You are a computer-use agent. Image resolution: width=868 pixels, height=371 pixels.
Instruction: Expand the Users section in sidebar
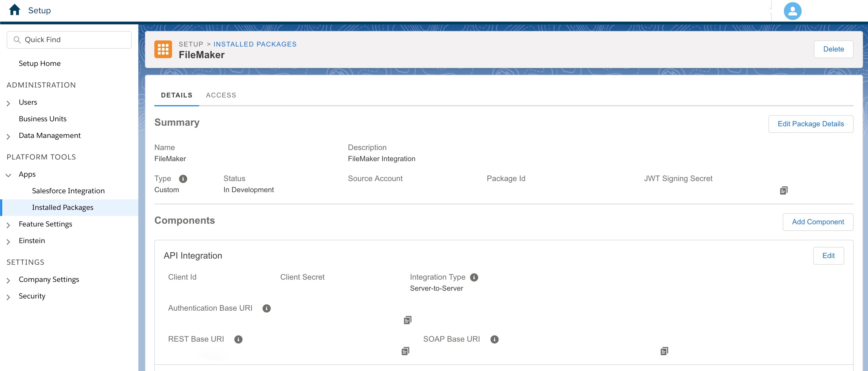(x=8, y=102)
